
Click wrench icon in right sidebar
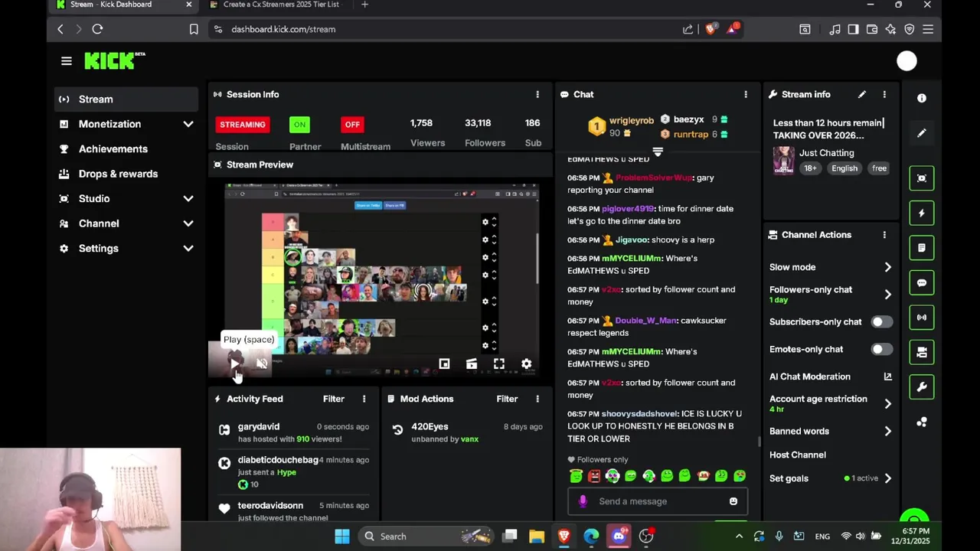click(922, 387)
